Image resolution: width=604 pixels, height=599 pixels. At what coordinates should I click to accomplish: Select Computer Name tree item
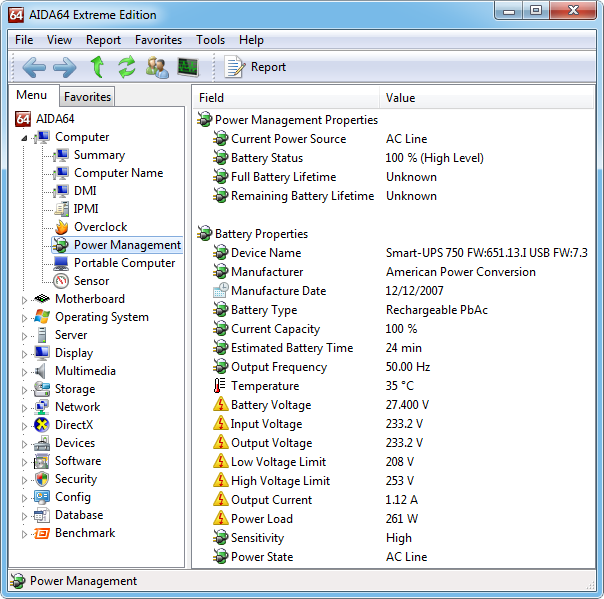coord(119,173)
